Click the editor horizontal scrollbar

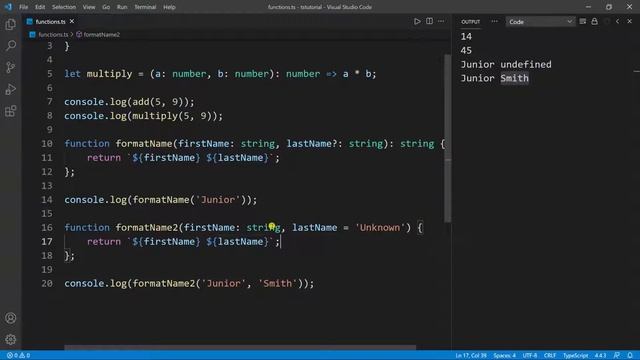click(x=240, y=347)
